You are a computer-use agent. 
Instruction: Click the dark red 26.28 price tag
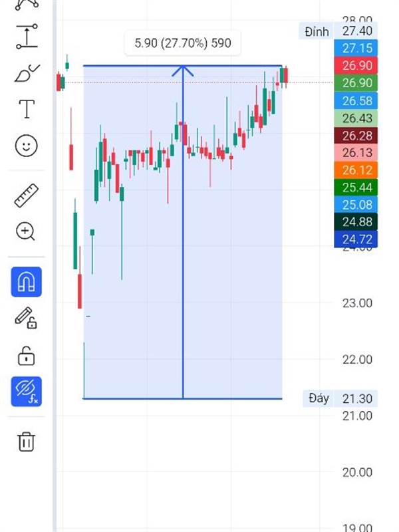(x=356, y=136)
